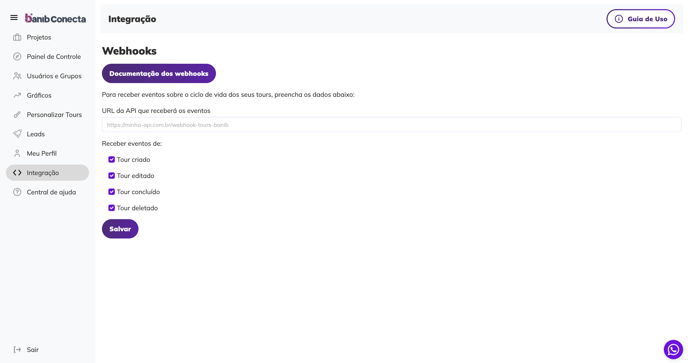Click the Tour deletado label text

click(x=137, y=208)
